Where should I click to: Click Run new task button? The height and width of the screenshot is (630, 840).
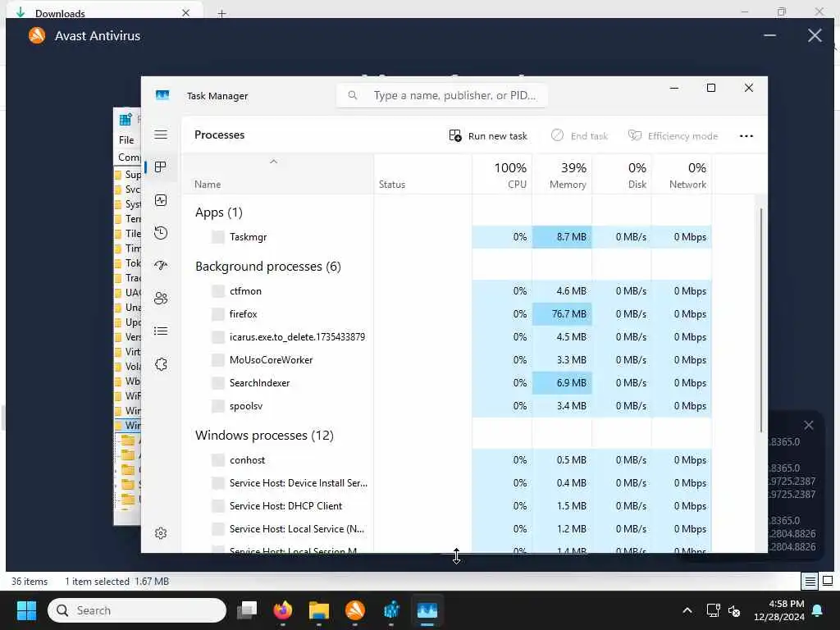tap(488, 136)
